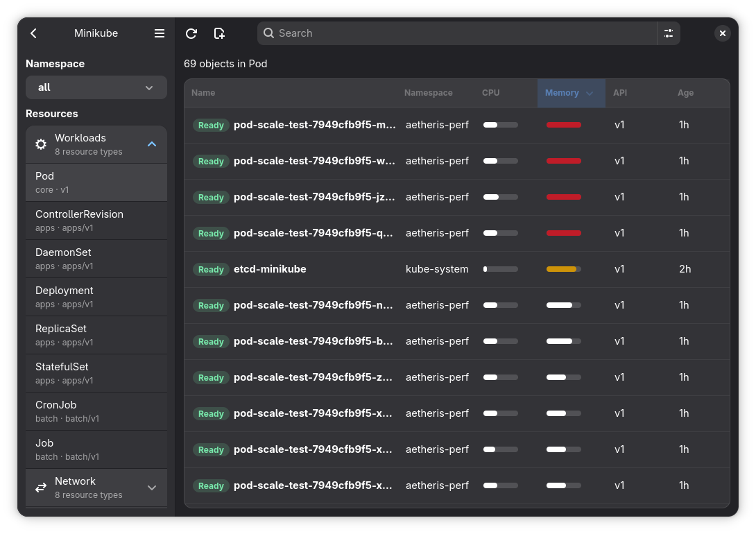Select Deployment resource type
The height and width of the screenshot is (534, 756).
click(96, 296)
